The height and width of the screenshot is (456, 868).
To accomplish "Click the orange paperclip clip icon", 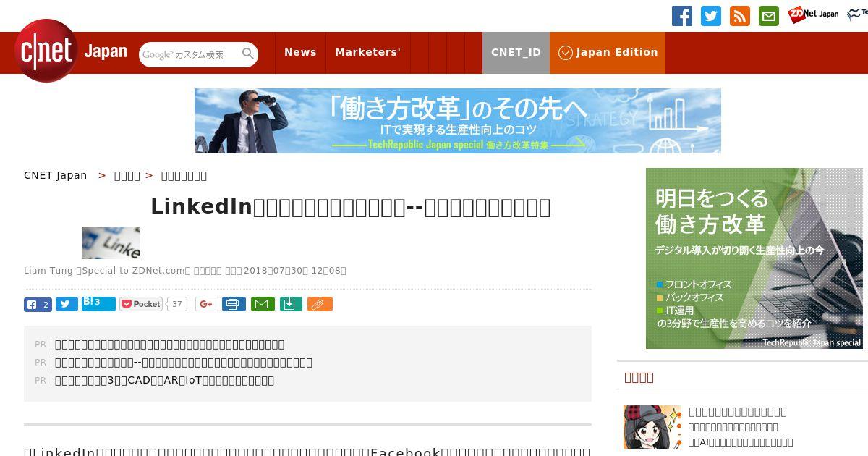I will pyautogui.click(x=320, y=304).
